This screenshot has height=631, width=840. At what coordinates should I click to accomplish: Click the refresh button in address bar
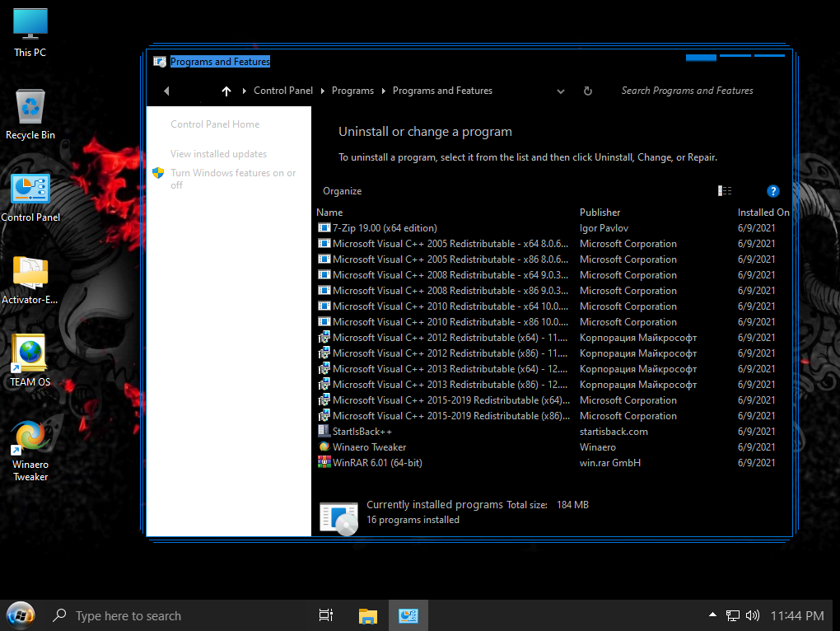point(587,91)
